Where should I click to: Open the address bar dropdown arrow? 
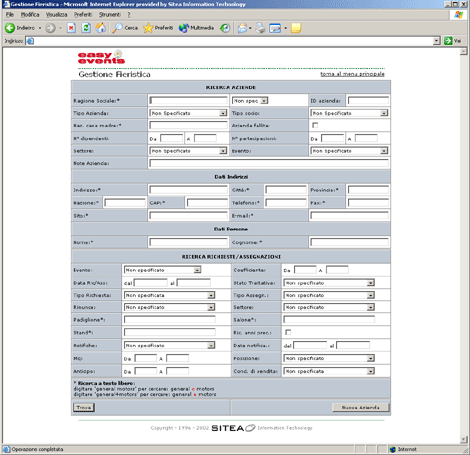[437, 41]
